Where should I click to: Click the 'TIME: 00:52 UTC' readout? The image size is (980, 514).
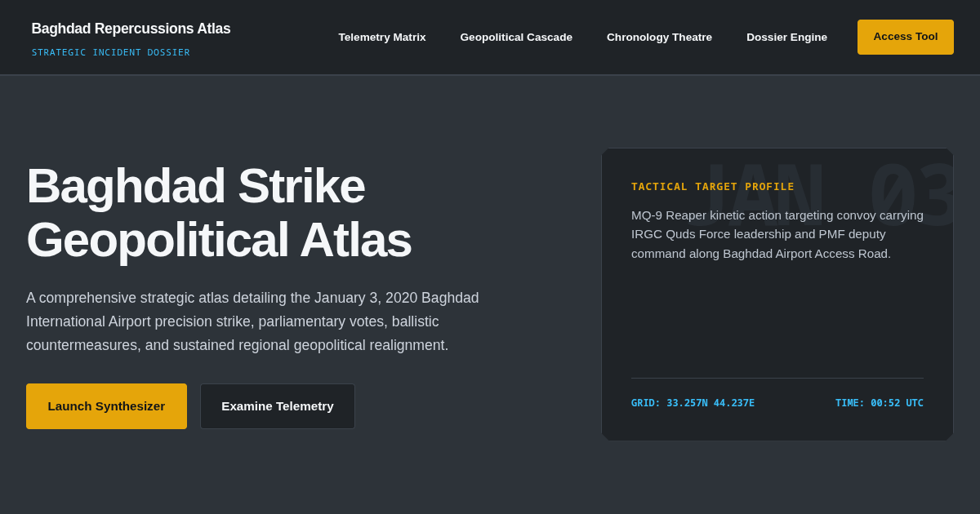click(x=880, y=403)
